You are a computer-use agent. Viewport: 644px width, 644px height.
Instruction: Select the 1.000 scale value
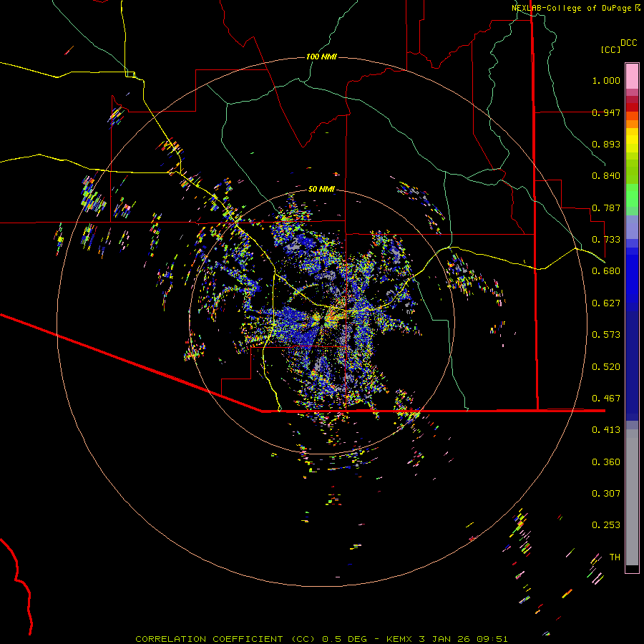(606, 80)
